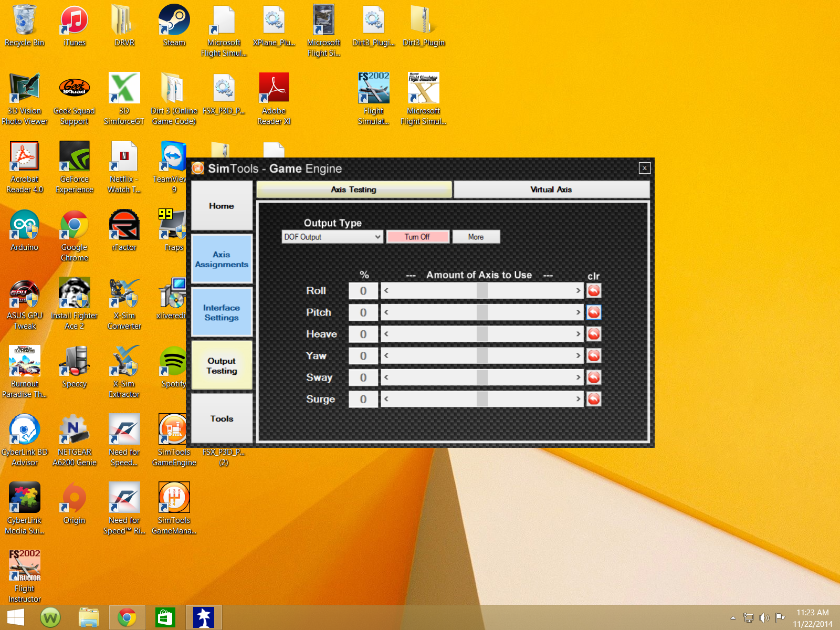Viewport: 840px width, 630px height.
Task: Select the Flight Instructor desktop icon
Action: tap(25, 576)
